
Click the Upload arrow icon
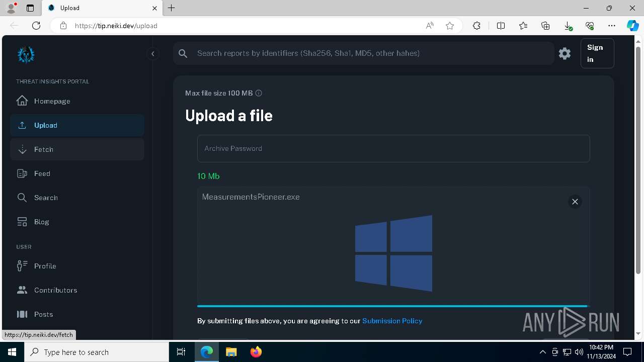[22, 125]
